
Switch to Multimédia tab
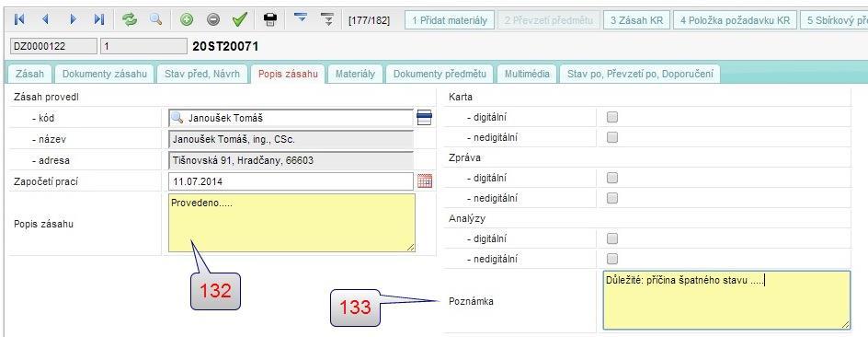(527, 74)
